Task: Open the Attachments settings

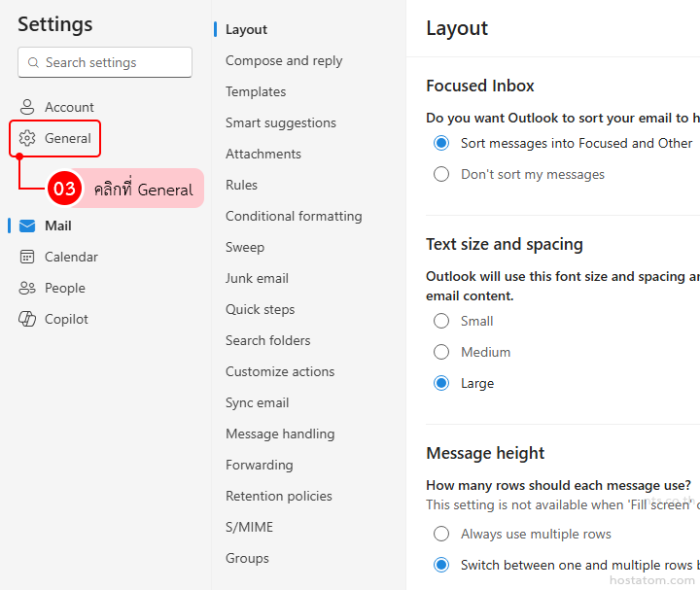Action: pyautogui.click(x=263, y=154)
